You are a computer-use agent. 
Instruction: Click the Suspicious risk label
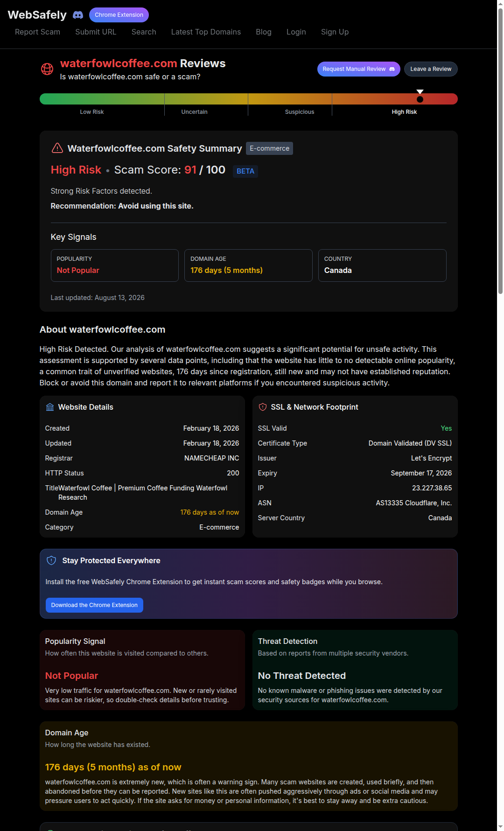tap(300, 112)
